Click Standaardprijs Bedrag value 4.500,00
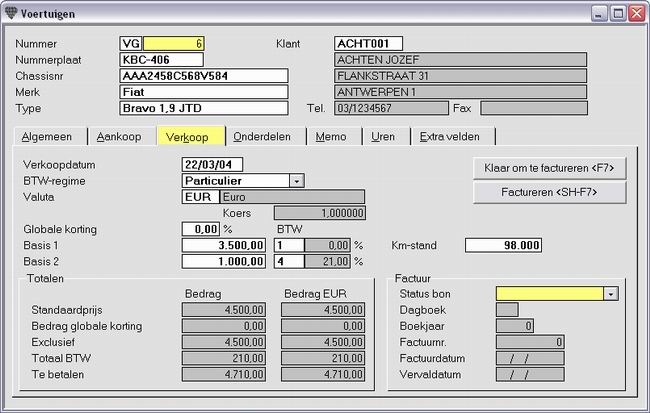 click(x=224, y=310)
